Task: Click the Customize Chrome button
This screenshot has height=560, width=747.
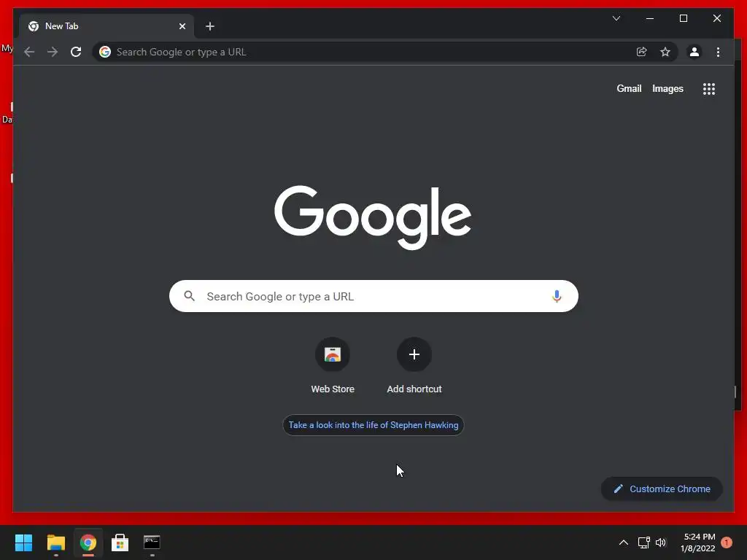Action: point(662,489)
